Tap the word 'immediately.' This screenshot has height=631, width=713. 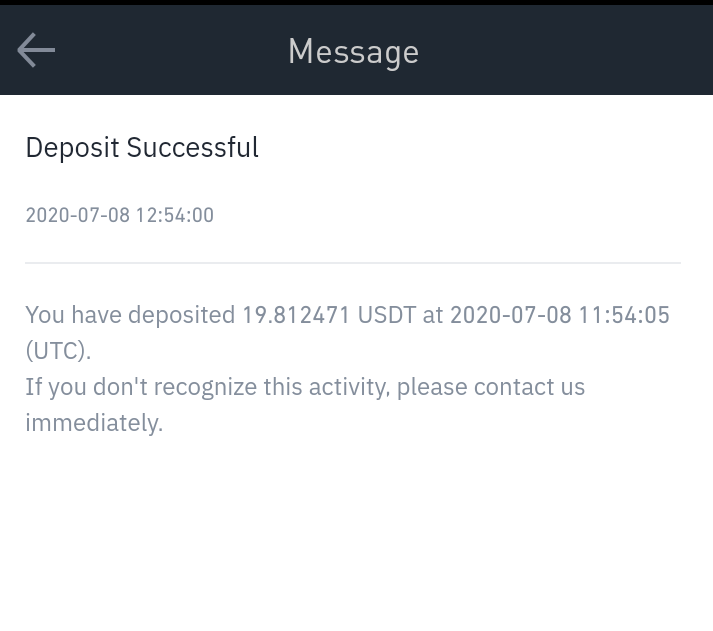click(94, 423)
